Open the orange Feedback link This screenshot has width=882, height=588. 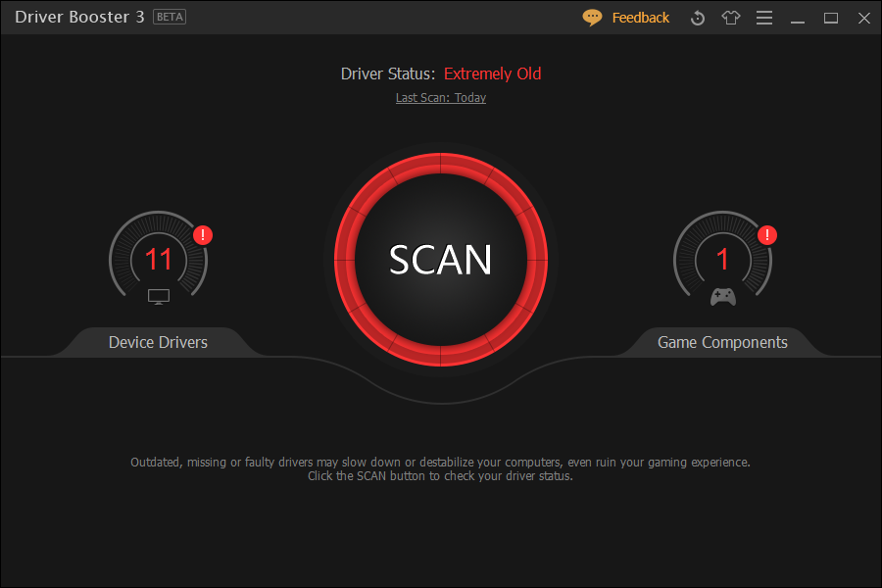tap(640, 18)
